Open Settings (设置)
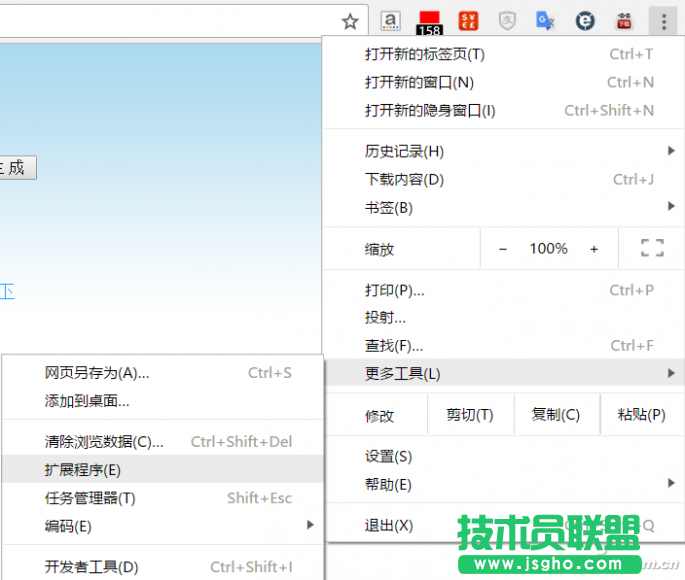 503,456
